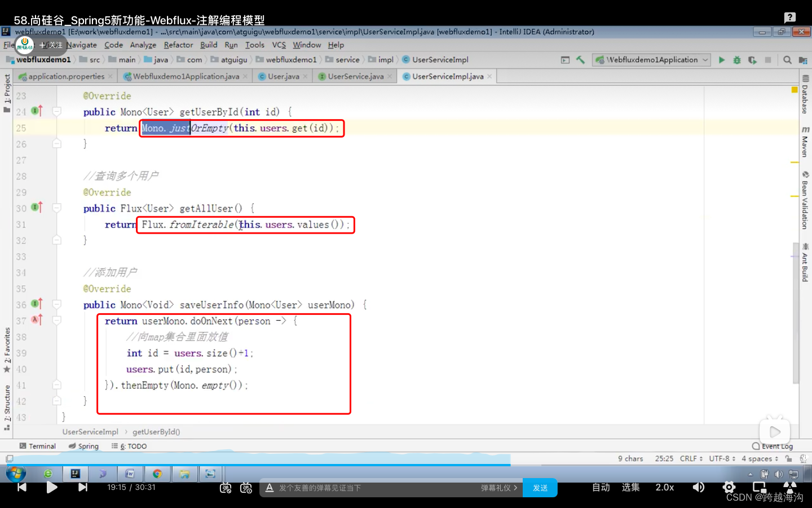Image resolution: width=812 pixels, height=508 pixels.
Task: Click Chrome icon in Windows taskbar
Action: tap(157, 474)
